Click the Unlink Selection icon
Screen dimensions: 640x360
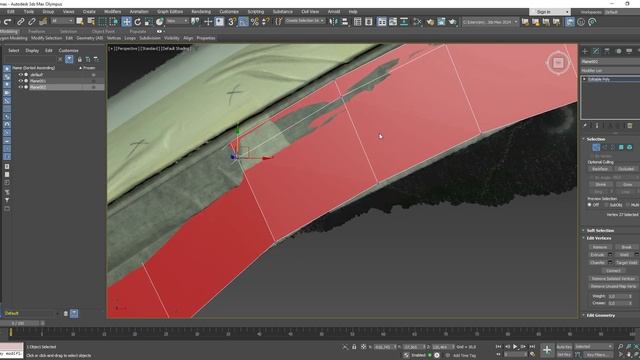(31, 22)
